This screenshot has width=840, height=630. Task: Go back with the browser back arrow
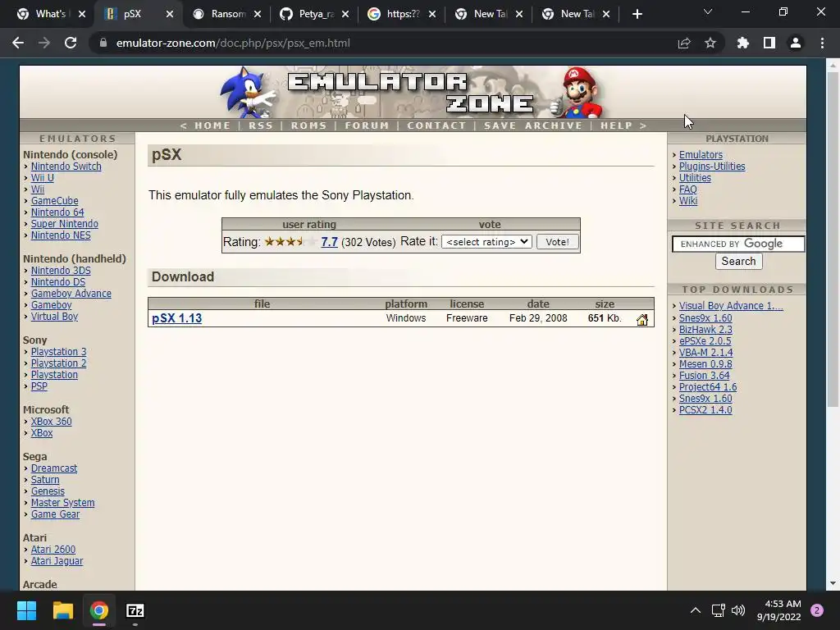coord(18,43)
